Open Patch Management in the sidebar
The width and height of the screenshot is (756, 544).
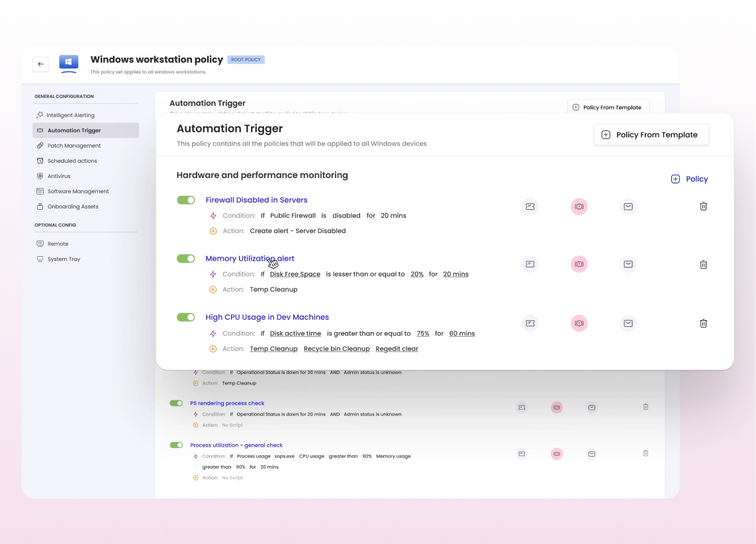click(x=73, y=146)
